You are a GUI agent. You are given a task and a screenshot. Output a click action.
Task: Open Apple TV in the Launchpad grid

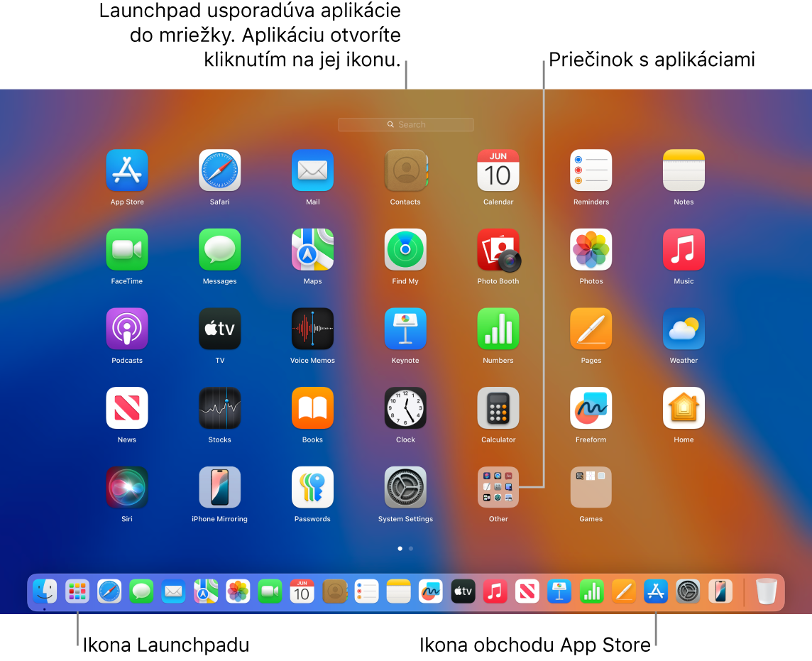219,329
